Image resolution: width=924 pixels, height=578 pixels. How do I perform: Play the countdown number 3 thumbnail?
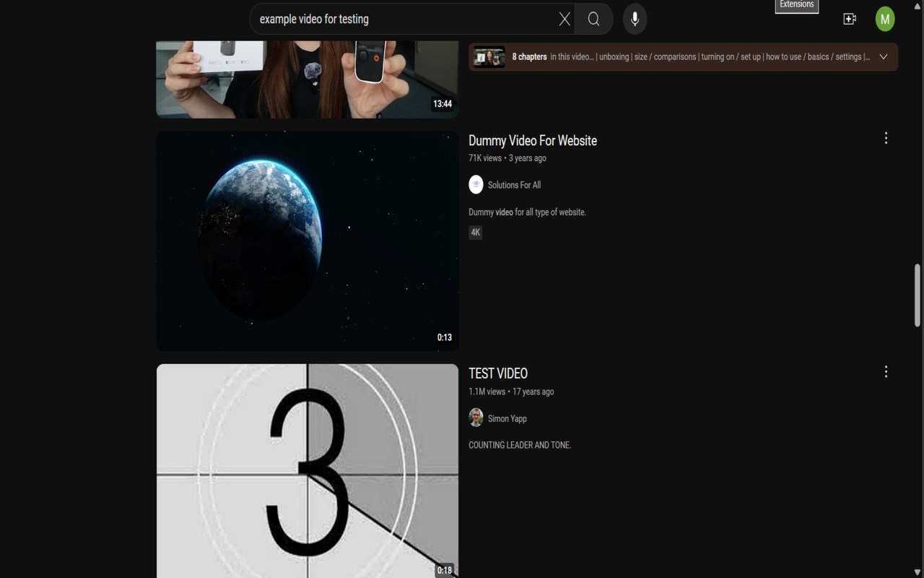(308, 471)
